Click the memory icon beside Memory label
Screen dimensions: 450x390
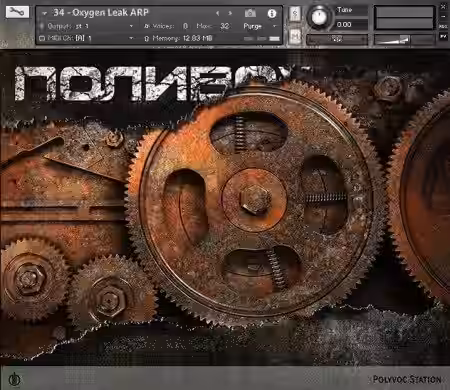tap(147, 39)
